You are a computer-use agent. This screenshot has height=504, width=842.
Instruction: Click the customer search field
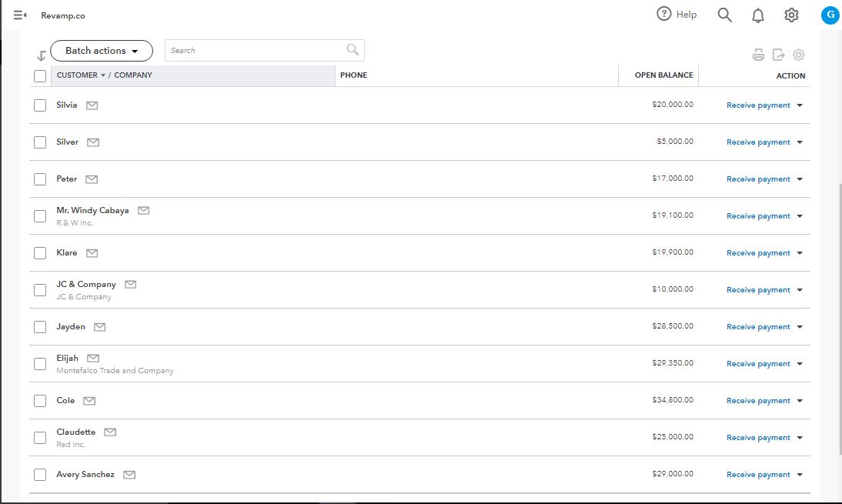[256, 51]
